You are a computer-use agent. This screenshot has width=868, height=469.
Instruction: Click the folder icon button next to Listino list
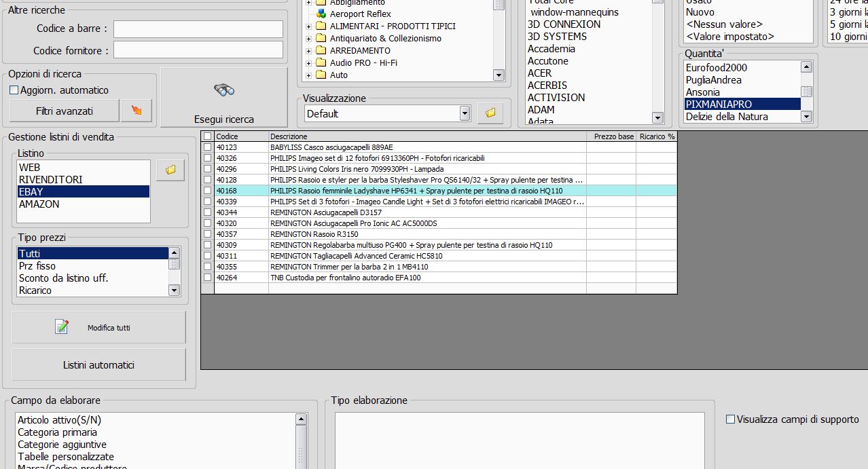click(x=170, y=170)
